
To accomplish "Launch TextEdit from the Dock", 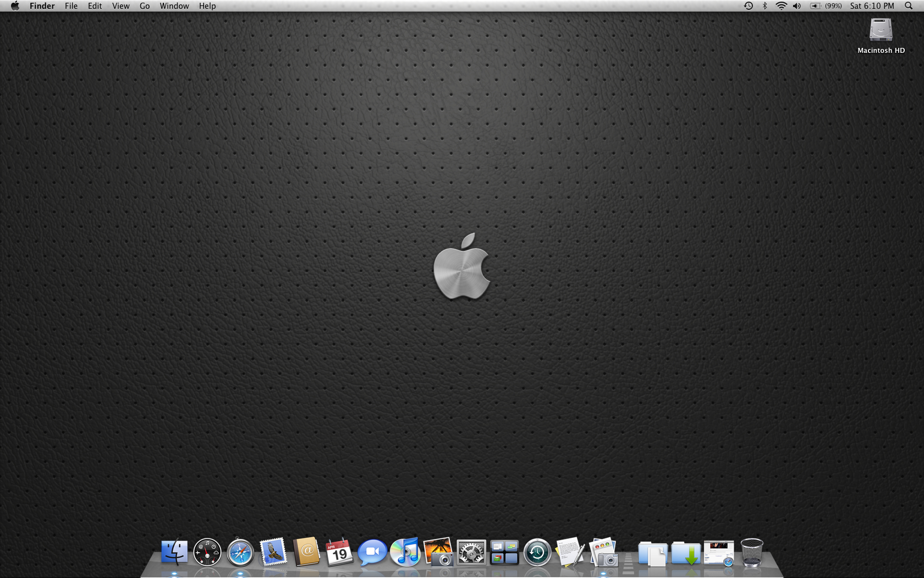I will point(570,552).
